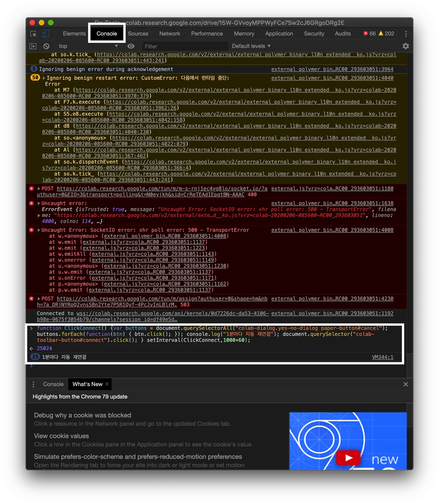The height and width of the screenshot is (504, 439).
Task: Open the Default levels dropdown
Action: click(x=251, y=46)
